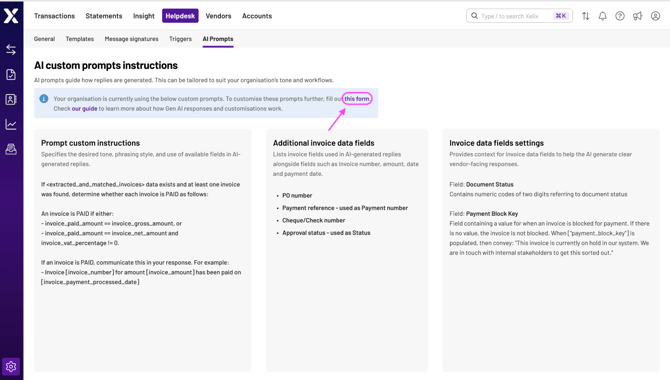Screen dimensions: 670x380
Task: Click the search magnifier icon
Action: tap(474, 16)
